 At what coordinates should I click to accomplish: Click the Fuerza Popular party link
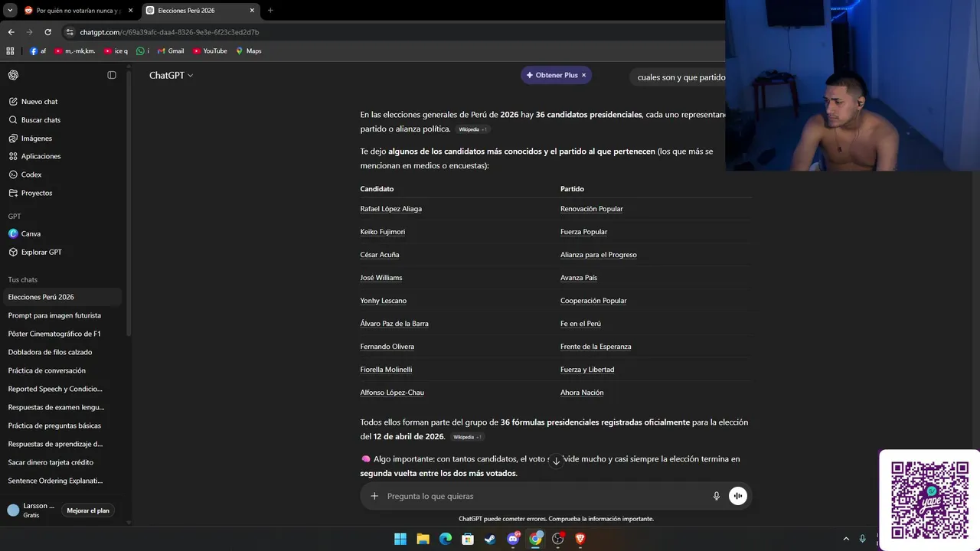point(583,232)
